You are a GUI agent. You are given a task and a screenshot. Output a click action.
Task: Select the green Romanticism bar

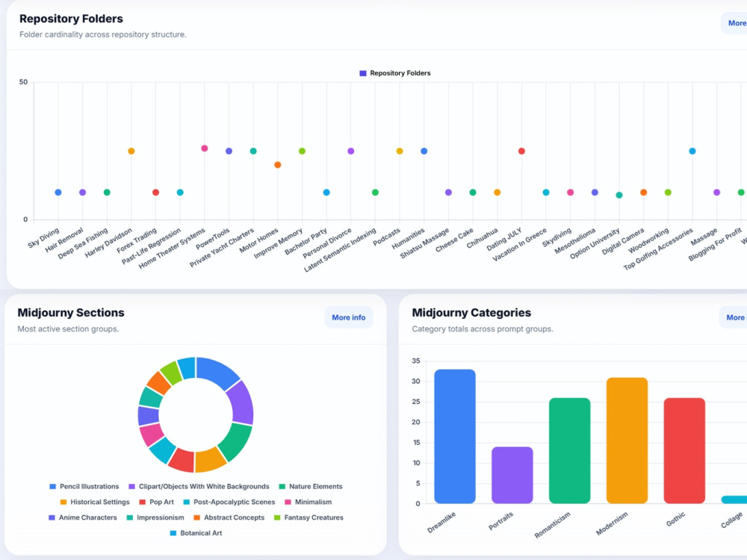coord(570,450)
